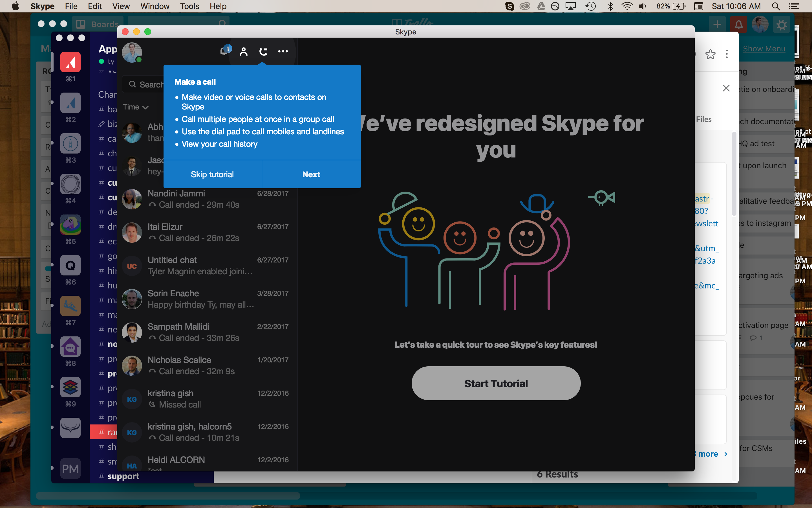Open the Wi-Fi menu bar icon

[x=627, y=6]
